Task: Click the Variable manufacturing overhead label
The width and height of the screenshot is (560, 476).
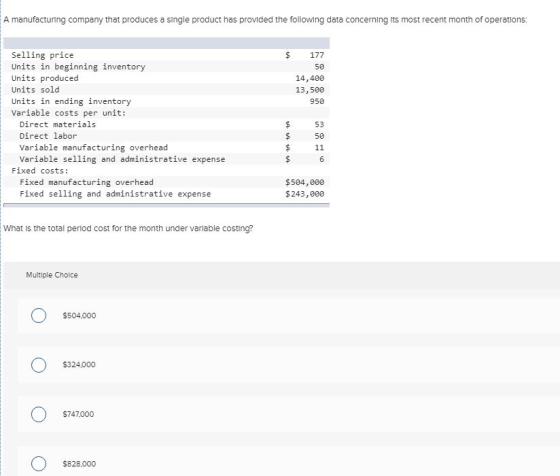Action: pyautogui.click(x=94, y=148)
